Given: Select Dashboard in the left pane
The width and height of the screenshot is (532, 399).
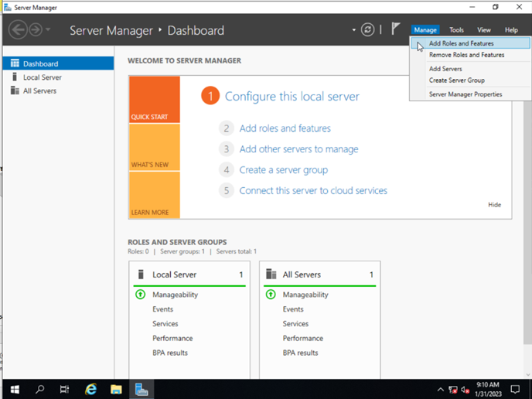Looking at the screenshot, I should tap(58, 63).
